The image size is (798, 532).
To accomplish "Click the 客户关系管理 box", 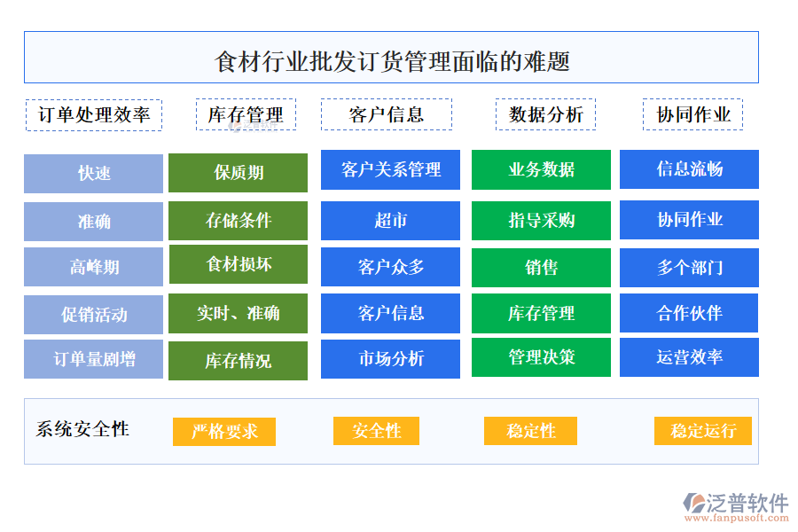I will (x=390, y=170).
